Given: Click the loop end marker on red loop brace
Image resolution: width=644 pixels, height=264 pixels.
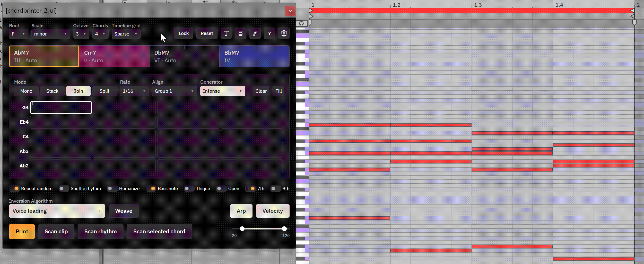Looking at the screenshot, I should [632, 11].
